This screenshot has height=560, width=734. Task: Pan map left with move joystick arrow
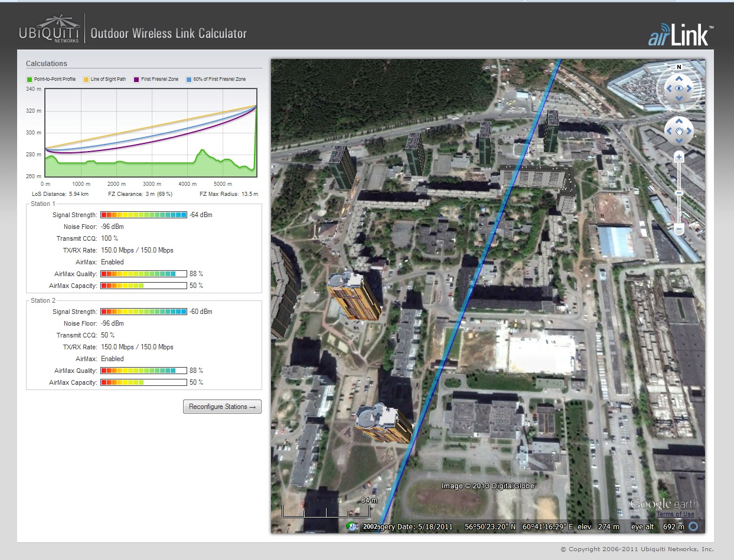tap(669, 131)
